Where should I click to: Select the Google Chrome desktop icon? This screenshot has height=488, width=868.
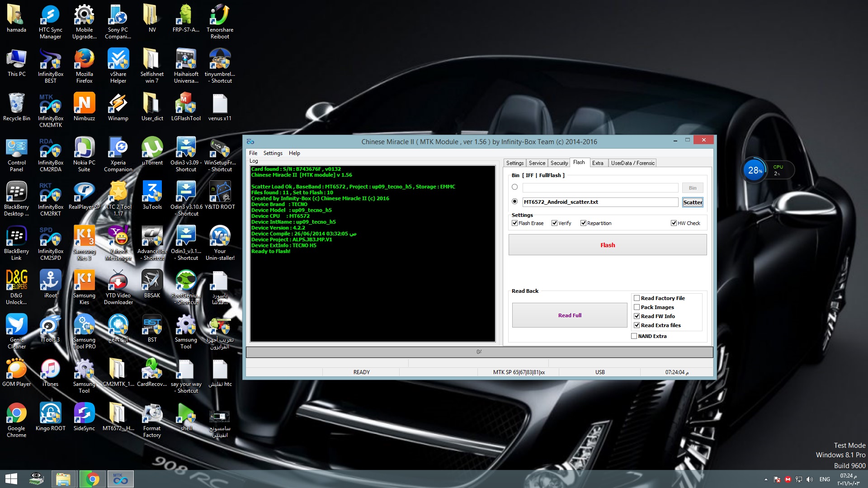tap(16, 420)
